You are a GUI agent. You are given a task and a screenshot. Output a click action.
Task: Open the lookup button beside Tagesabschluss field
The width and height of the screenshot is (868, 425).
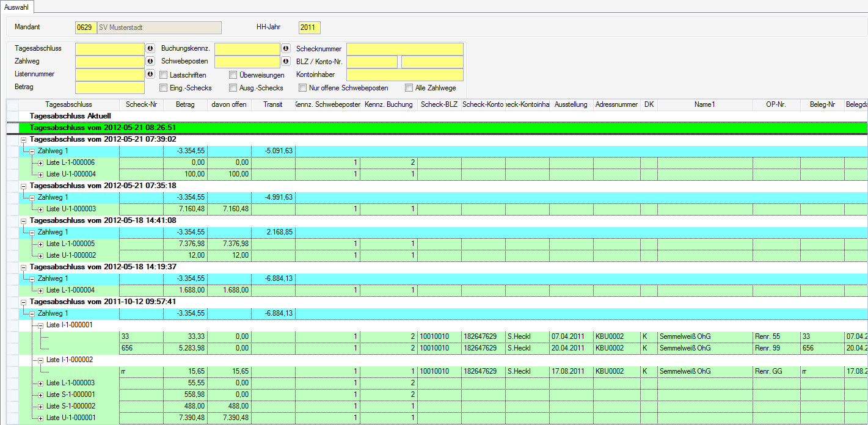tap(150, 49)
